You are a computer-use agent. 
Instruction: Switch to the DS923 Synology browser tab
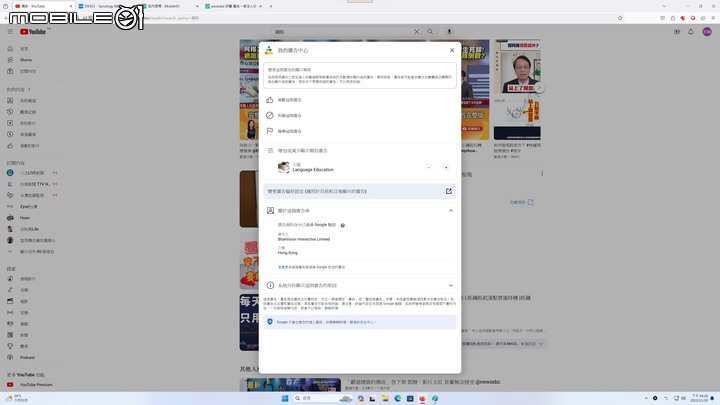(x=107, y=6)
